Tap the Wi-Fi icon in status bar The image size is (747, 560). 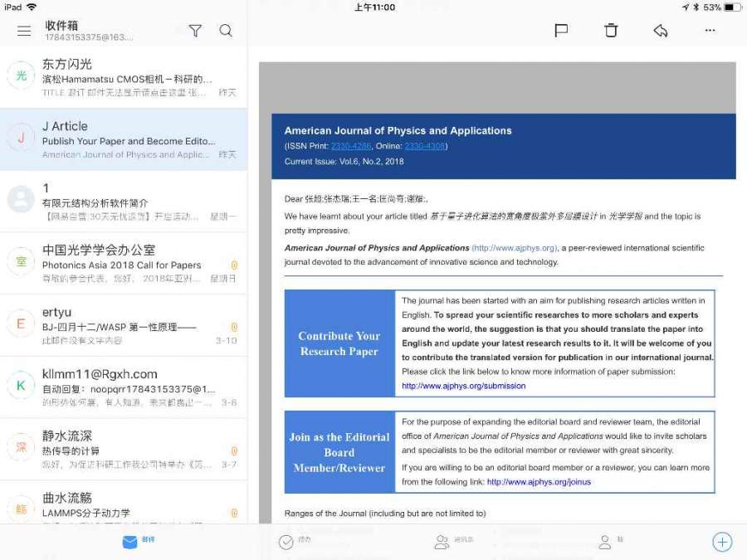click(x=32, y=7)
